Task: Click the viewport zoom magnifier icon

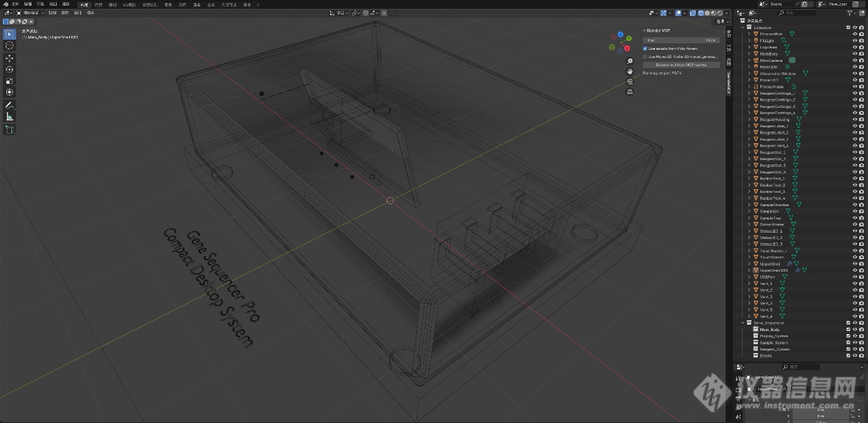Action: [x=629, y=61]
